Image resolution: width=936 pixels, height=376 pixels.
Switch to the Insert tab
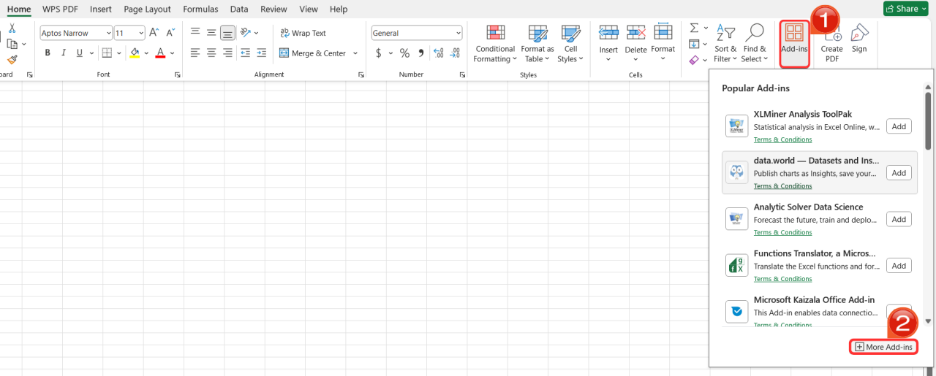click(x=100, y=9)
